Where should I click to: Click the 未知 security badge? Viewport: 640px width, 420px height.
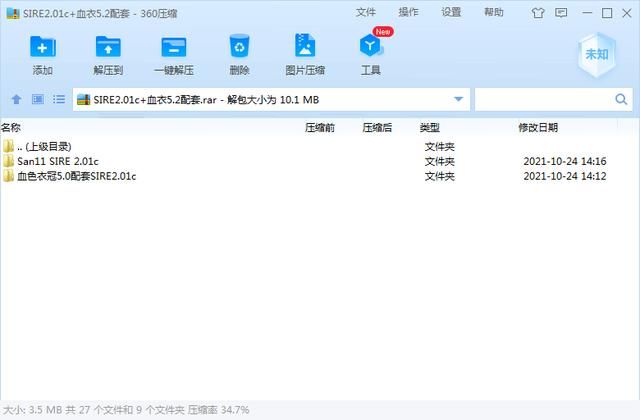click(597, 54)
